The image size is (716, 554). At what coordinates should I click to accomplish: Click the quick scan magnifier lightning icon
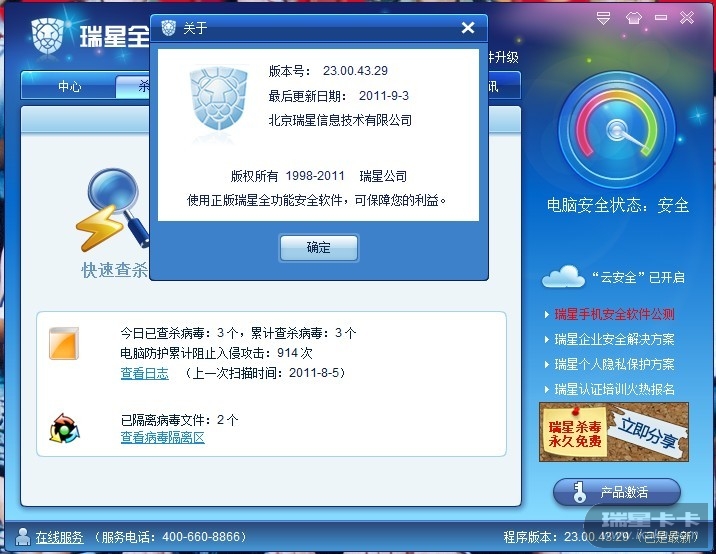[x=113, y=210]
